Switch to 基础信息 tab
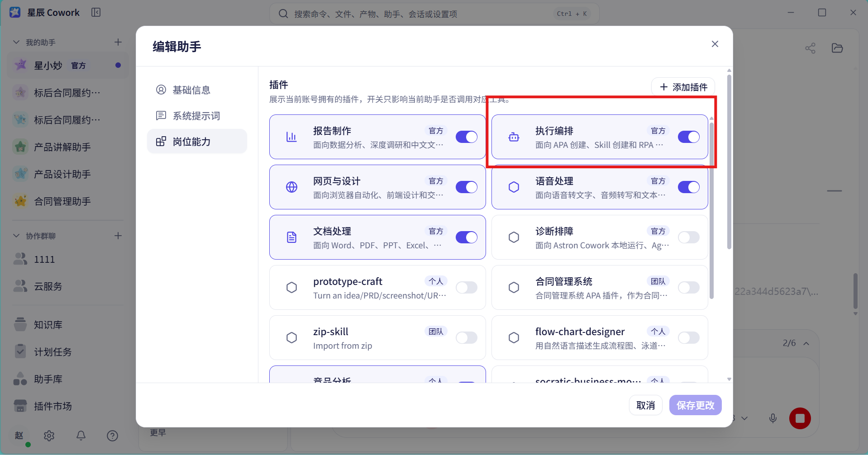868x455 pixels. 197,90
